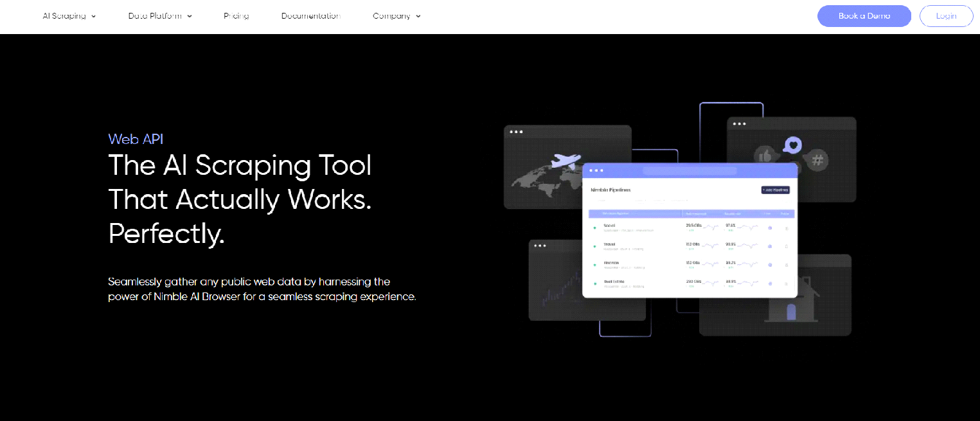
Task: Click the hashtag icon in illustration
Action: [x=817, y=161]
